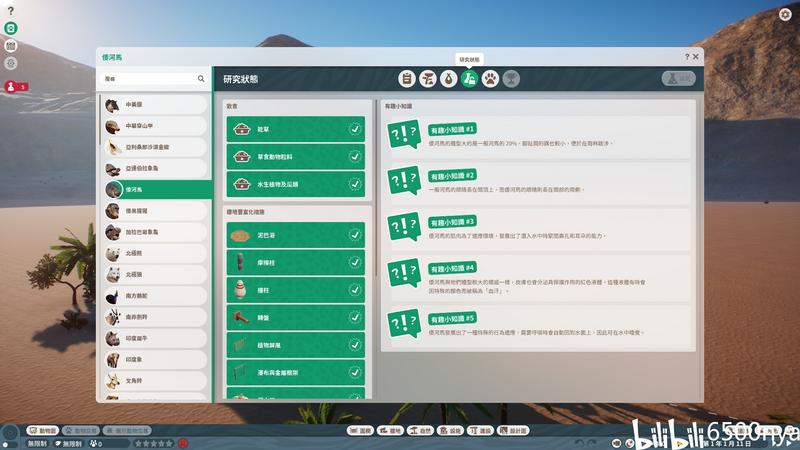Select the green flask 研究狀態 tab
The image size is (800, 450).
[469, 79]
